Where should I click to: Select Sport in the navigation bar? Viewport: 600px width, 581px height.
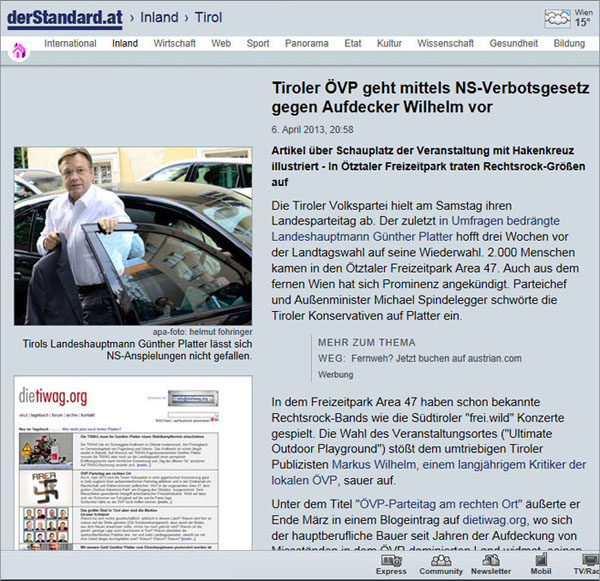[x=258, y=43]
